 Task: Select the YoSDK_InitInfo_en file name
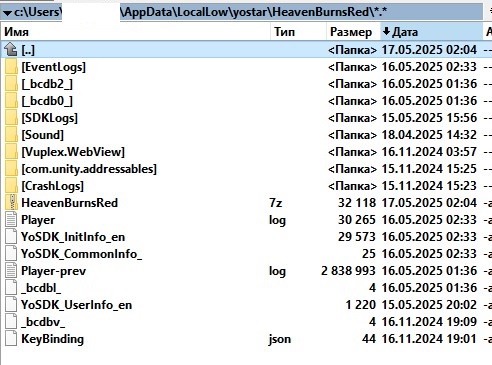73,237
